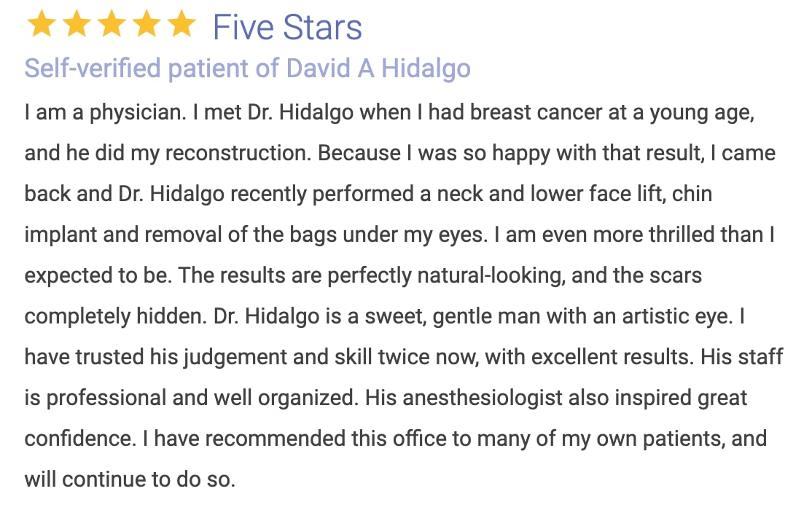The image size is (812, 510).
Task: Click the phrase 'perfectly natural-looking'
Action: coord(446,275)
